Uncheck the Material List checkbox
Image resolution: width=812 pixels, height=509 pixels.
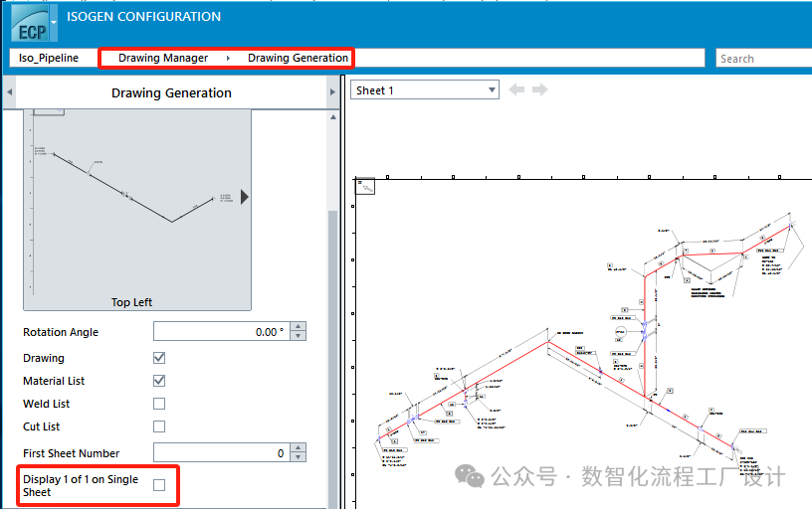[159, 381]
